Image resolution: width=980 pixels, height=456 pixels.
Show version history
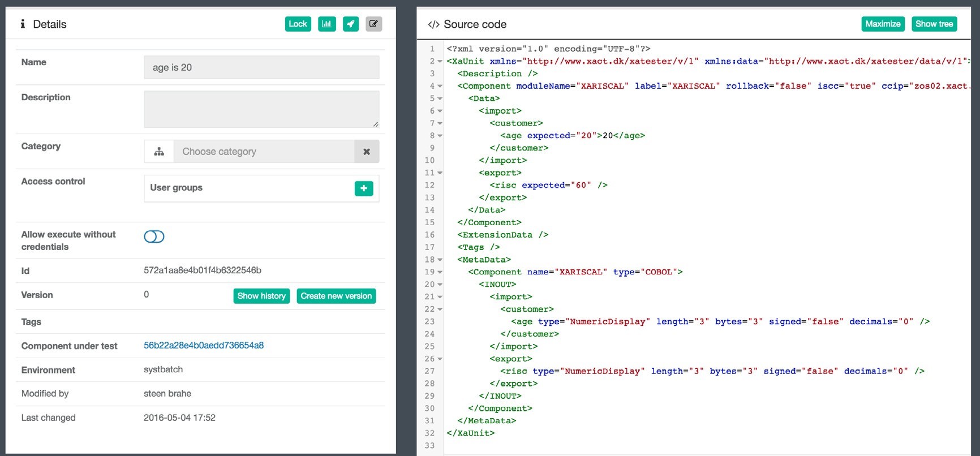(x=261, y=296)
